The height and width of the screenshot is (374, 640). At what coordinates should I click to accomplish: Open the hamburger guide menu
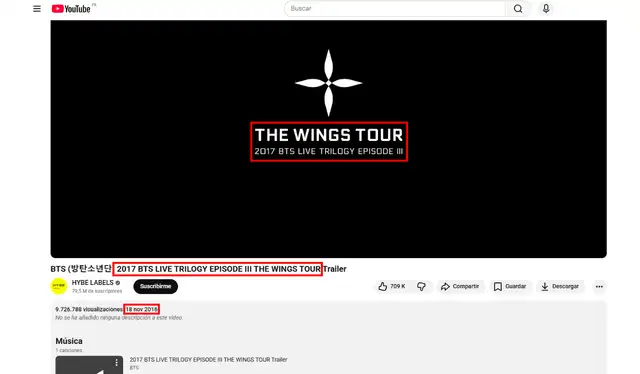37,9
